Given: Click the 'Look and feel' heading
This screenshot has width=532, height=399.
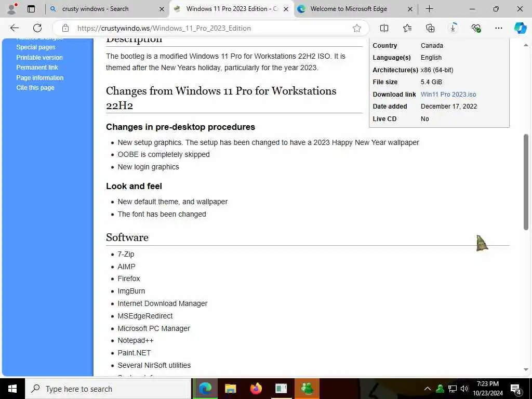Looking at the screenshot, I should (x=134, y=187).
